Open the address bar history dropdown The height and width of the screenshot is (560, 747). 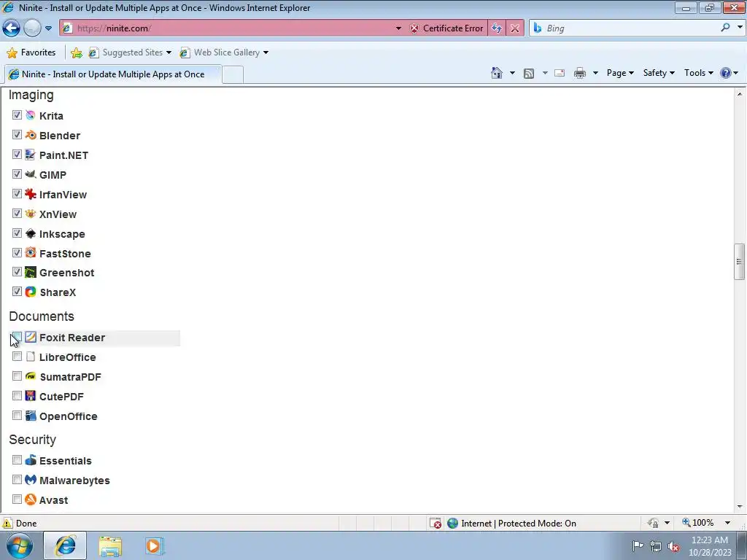pos(398,28)
